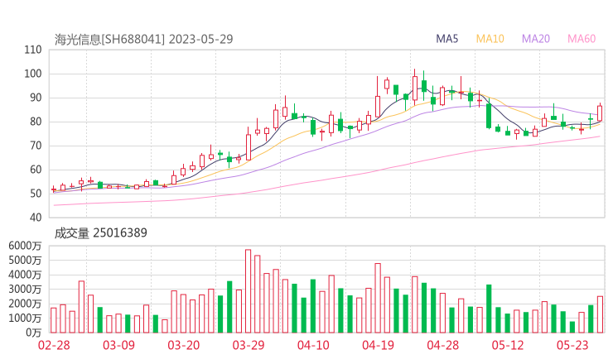Click the 4000万 volume axis label
Image resolution: width=613 pixels, height=364 pixels.
click(x=25, y=275)
